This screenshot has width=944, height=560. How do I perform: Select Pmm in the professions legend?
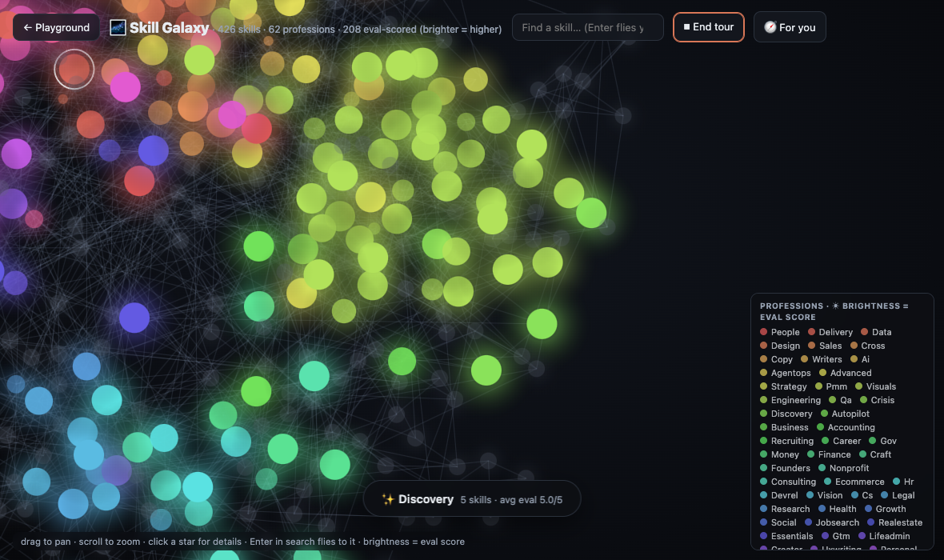[831, 386]
